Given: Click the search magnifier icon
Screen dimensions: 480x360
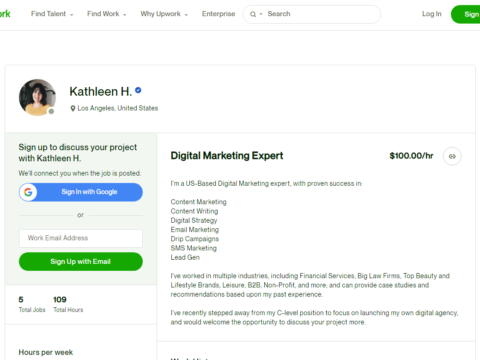Looking at the screenshot, I should point(253,14).
